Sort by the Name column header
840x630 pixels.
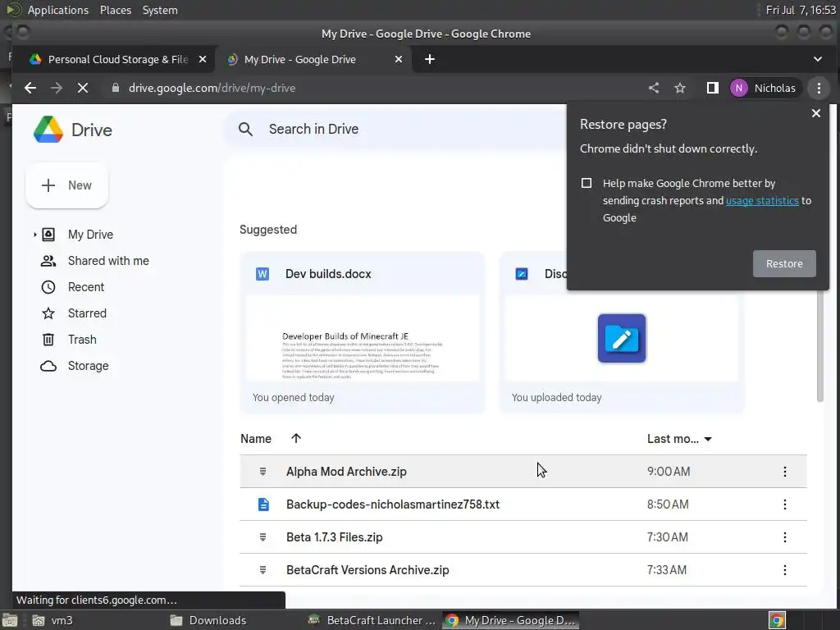256,439
